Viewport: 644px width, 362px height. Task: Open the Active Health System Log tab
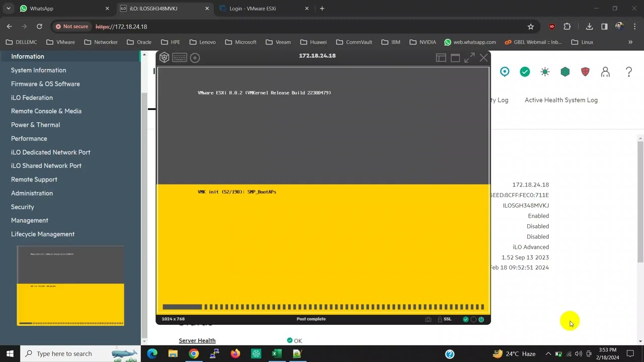point(561,100)
